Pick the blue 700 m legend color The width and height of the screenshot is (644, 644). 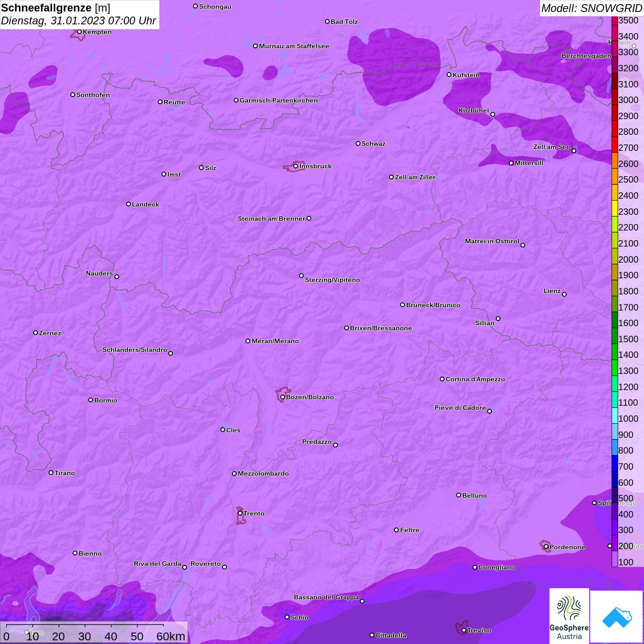point(615,463)
